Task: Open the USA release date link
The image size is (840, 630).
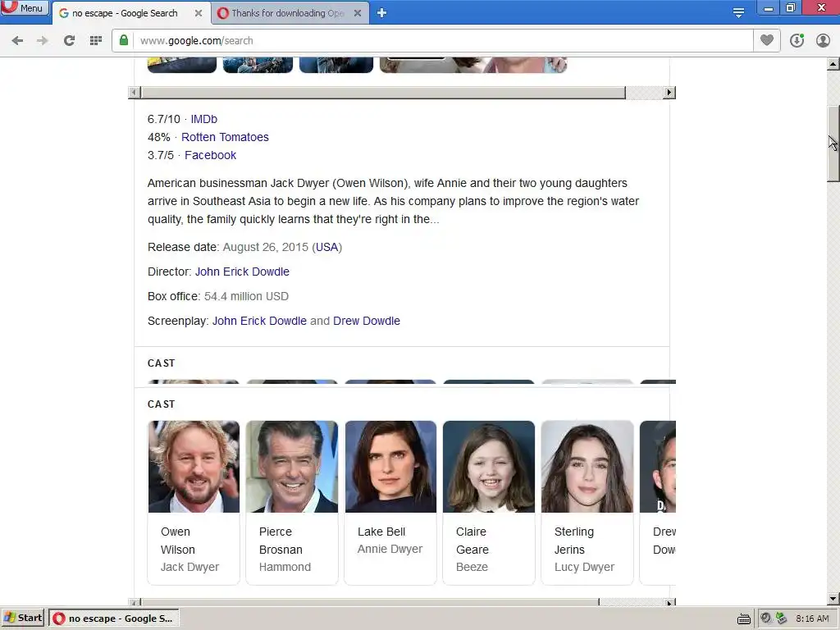Action: click(x=326, y=247)
